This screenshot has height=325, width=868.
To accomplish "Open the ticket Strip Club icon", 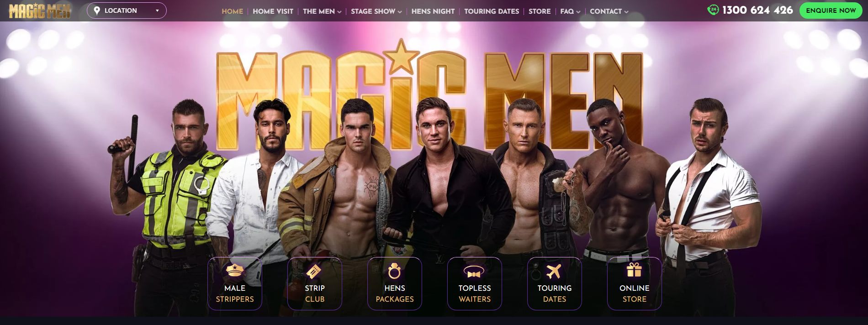I will [314, 271].
